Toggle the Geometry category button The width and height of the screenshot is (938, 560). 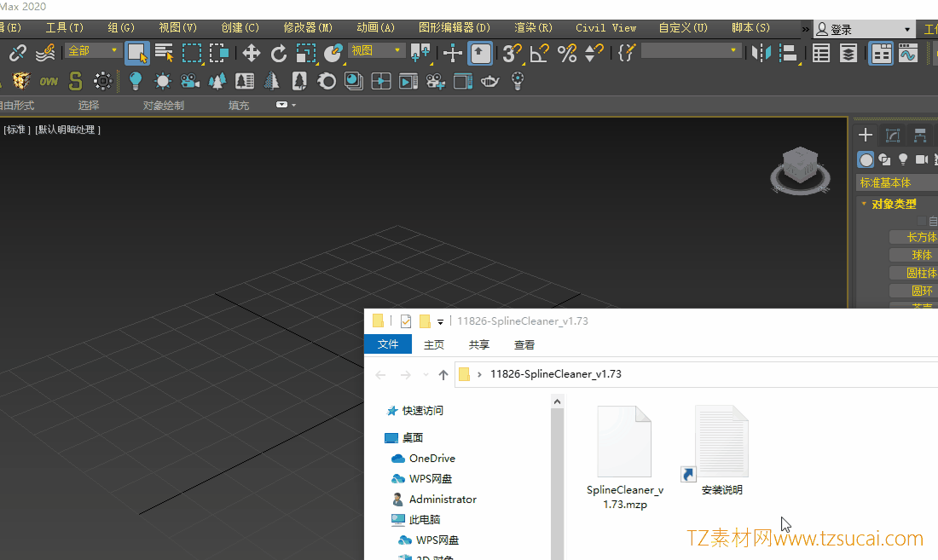tap(866, 159)
